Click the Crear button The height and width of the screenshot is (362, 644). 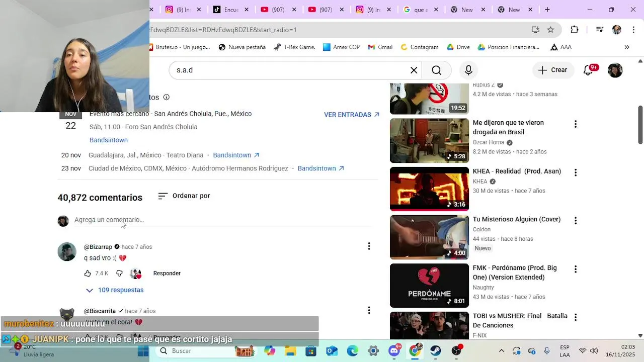click(x=552, y=70)
